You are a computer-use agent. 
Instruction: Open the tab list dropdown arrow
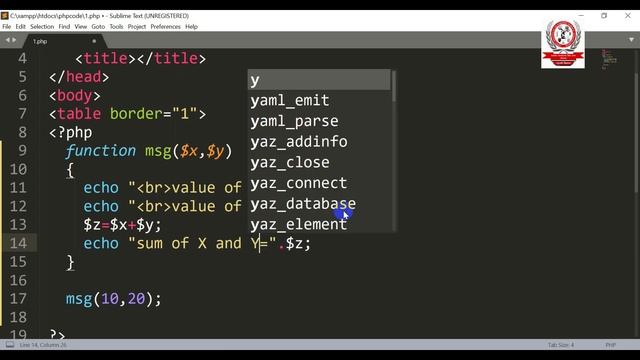coord(631,40)
